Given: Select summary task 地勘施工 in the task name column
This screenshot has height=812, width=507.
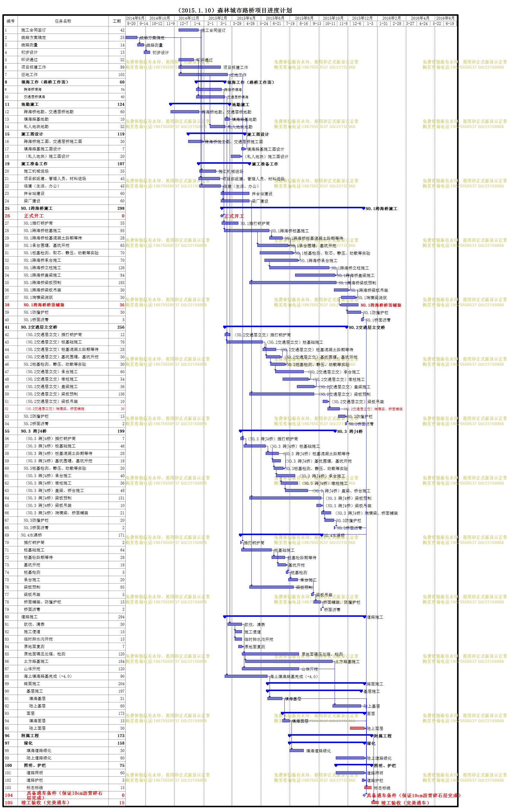Looking at the screenshot, I should click(30, 104).
